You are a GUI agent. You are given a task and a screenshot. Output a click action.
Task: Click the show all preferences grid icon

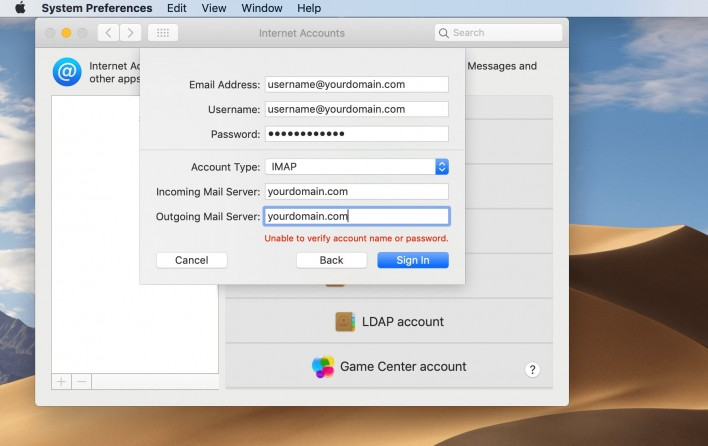tap(164, 33)
